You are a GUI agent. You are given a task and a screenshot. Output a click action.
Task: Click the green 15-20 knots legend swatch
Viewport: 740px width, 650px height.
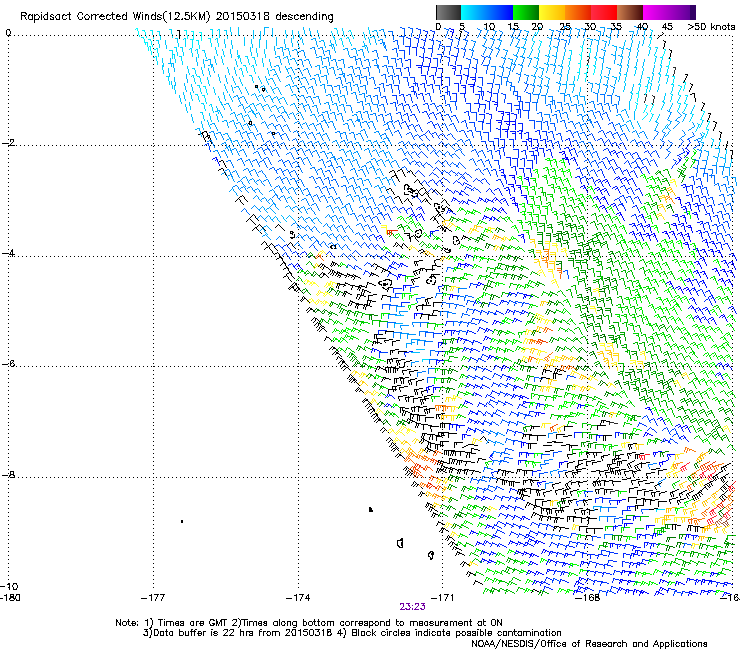tap(526, 12)
